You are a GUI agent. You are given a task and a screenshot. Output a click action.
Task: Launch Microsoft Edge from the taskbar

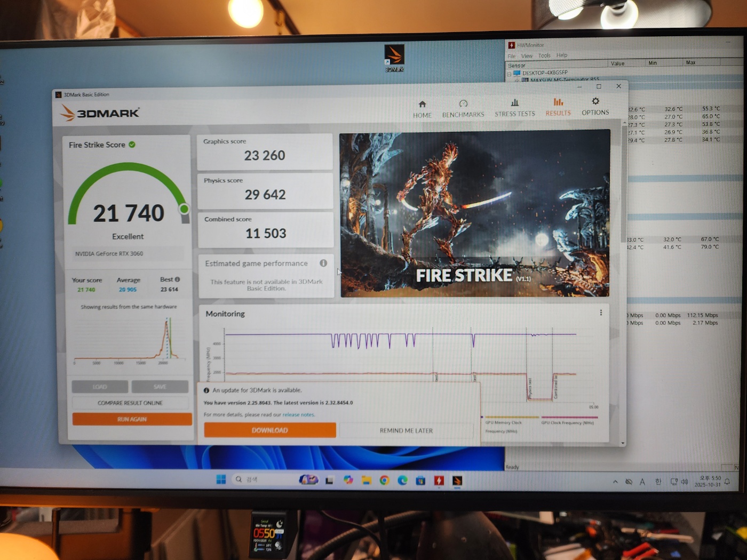[402, 481]
